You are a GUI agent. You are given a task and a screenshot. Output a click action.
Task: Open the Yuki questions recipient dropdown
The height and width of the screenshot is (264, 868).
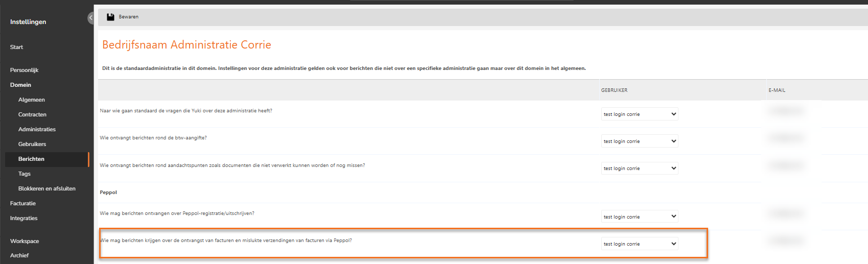coord(640,114)
